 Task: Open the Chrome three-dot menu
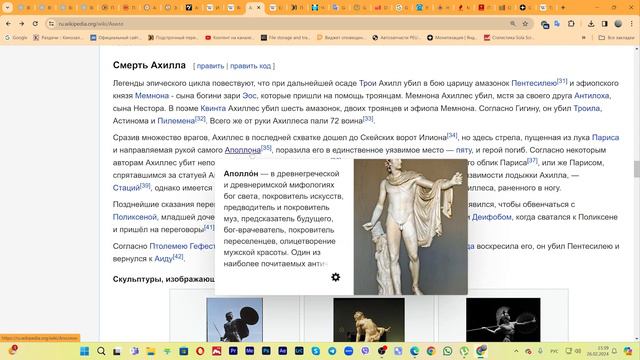click(x=632, y=24)
